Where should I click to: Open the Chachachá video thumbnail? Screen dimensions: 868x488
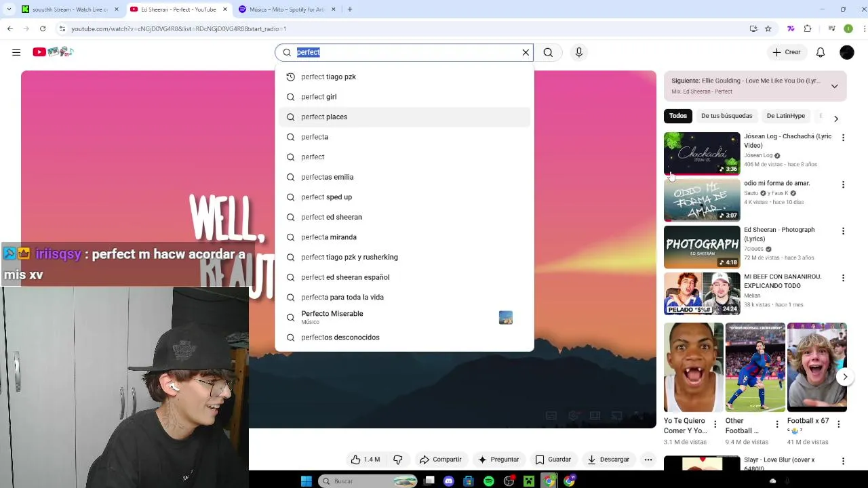point(702,153)
